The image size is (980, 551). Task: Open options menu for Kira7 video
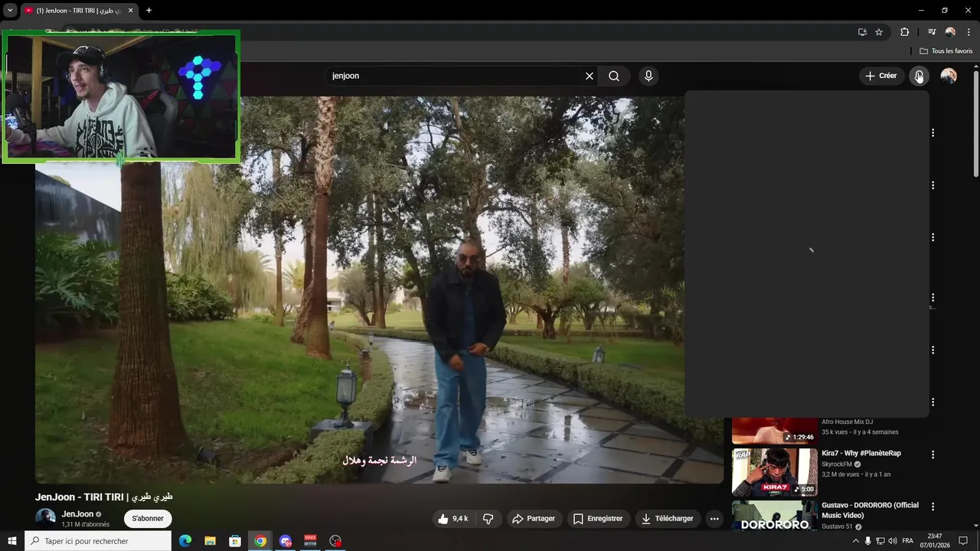click(933, 455)
